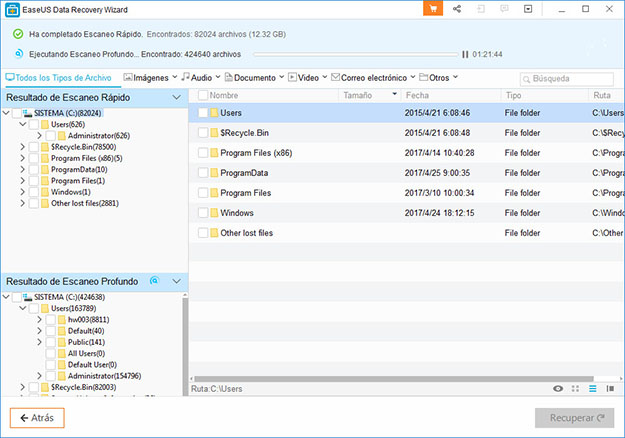The image size is (625, 438).
Task: Click the SISTEMA (C:)(424638) drive icon
Action: (x=28, y=297)
